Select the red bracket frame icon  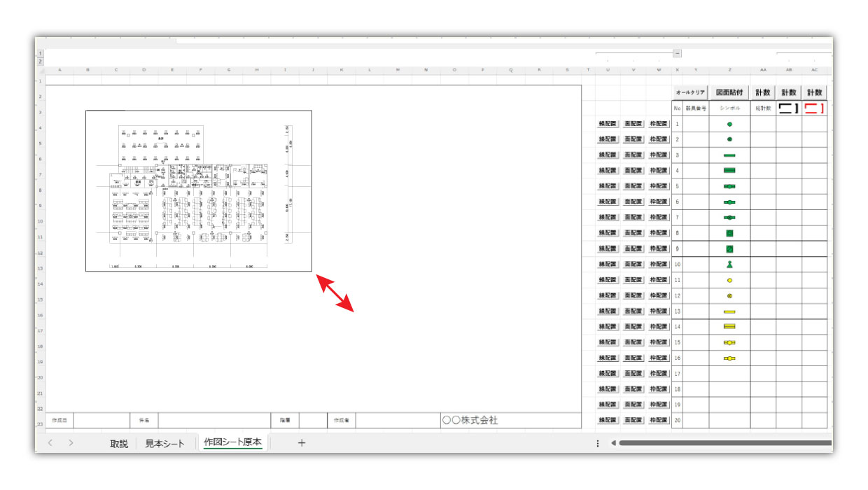click(814, 108)
